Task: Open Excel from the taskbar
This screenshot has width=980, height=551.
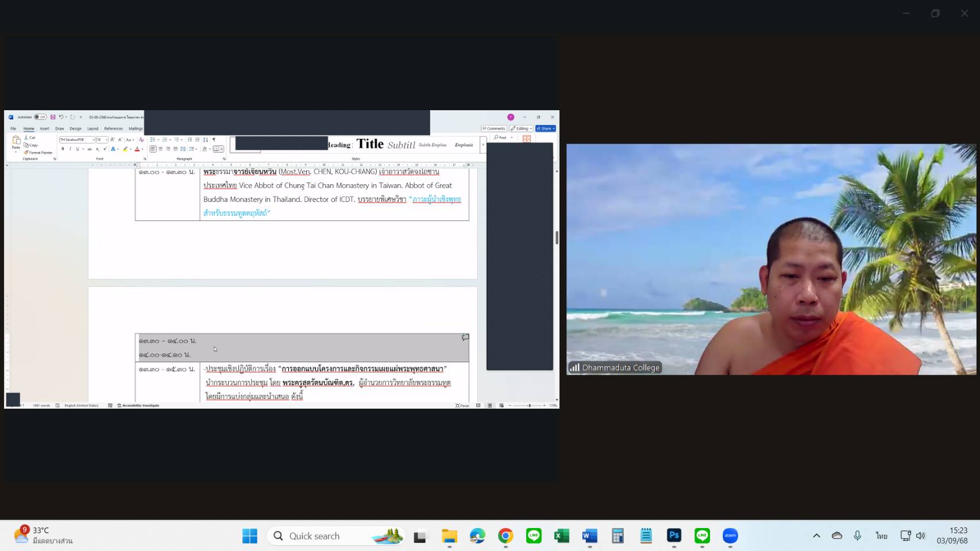Action: tap(562, 536)
